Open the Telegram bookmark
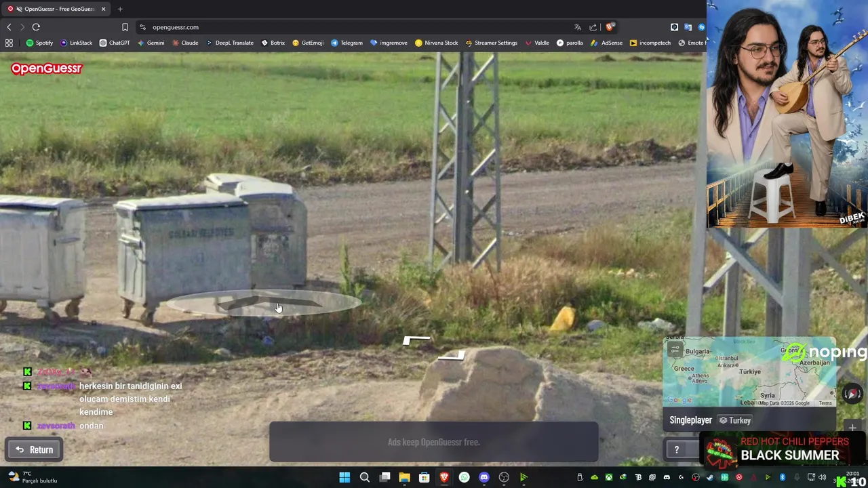This screenshot has width=868, height=488. point(347,43)
